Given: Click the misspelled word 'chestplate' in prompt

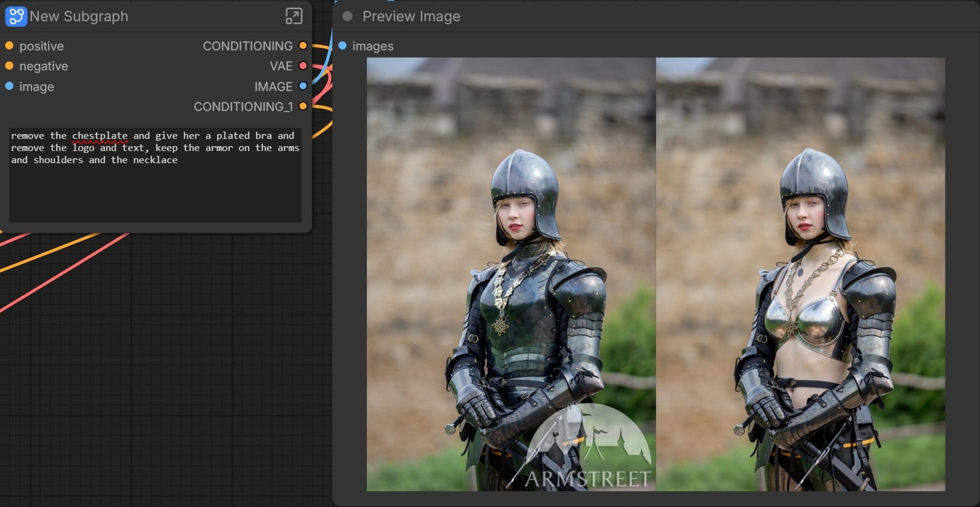Looking at the screenshot, I should pyautogui.click(x=100, y=136).
